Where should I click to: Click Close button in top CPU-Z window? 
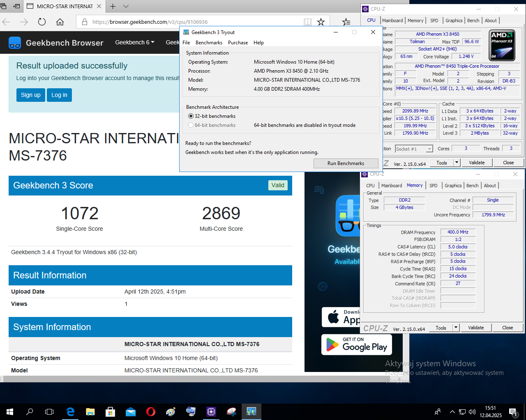pyautogui.click(x=508, y=163)
